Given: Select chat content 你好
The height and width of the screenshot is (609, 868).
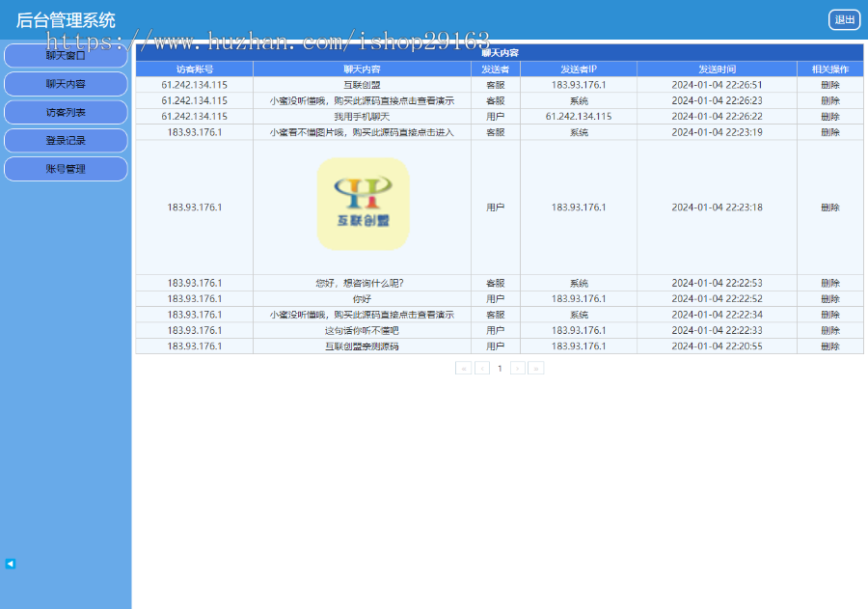Looking at the screenshot, I should click(362, 298).
